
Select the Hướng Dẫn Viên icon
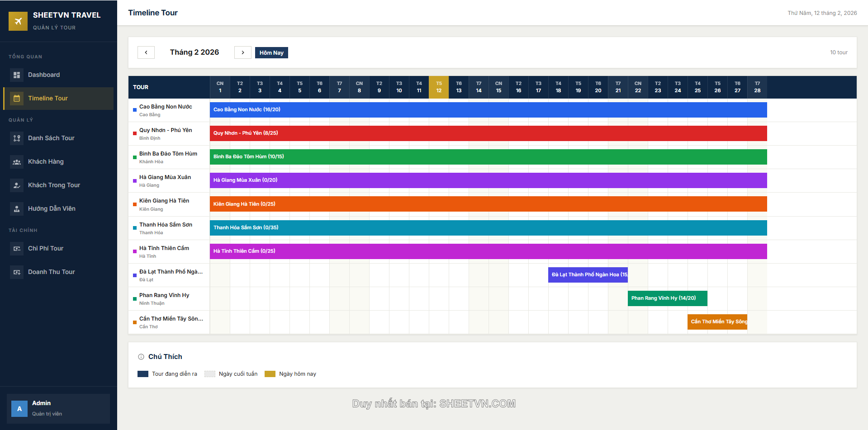[x=17, y=209]
